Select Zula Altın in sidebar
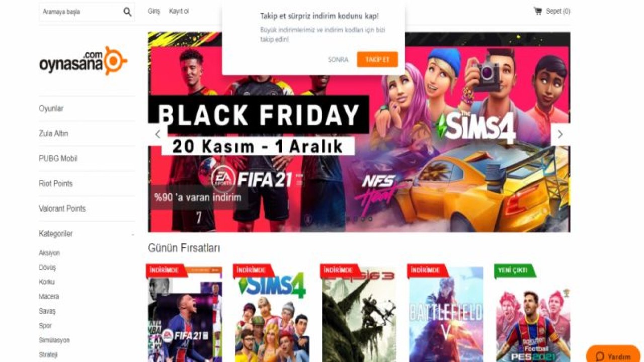The image size is (644, 362). click(53, 134)
